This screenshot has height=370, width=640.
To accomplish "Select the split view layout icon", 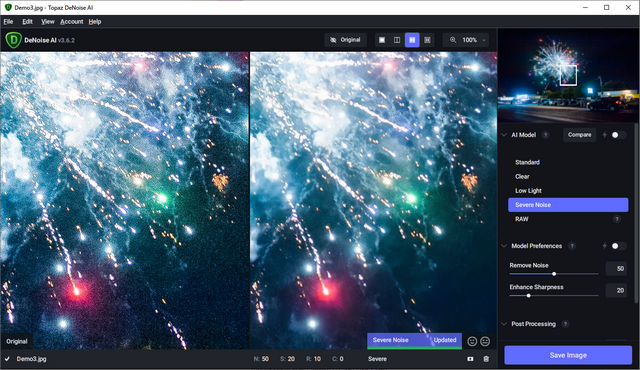I will (x=397, y=40).
